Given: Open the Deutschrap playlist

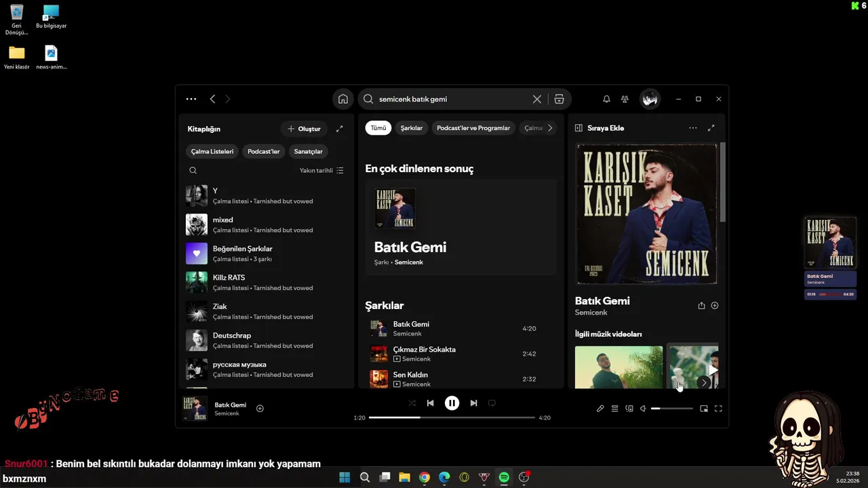Looking at the screenshot, I should pos(268,340).
